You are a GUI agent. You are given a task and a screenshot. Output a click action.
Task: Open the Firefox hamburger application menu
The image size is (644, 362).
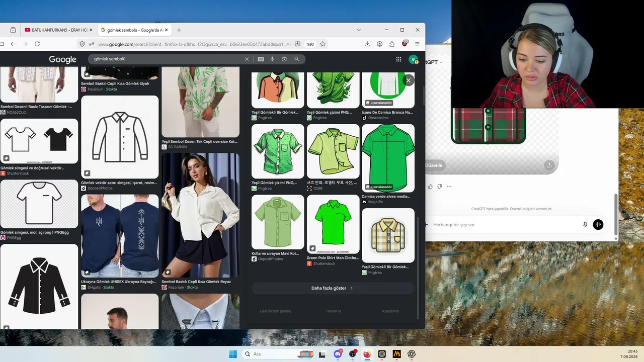point(417,44)
